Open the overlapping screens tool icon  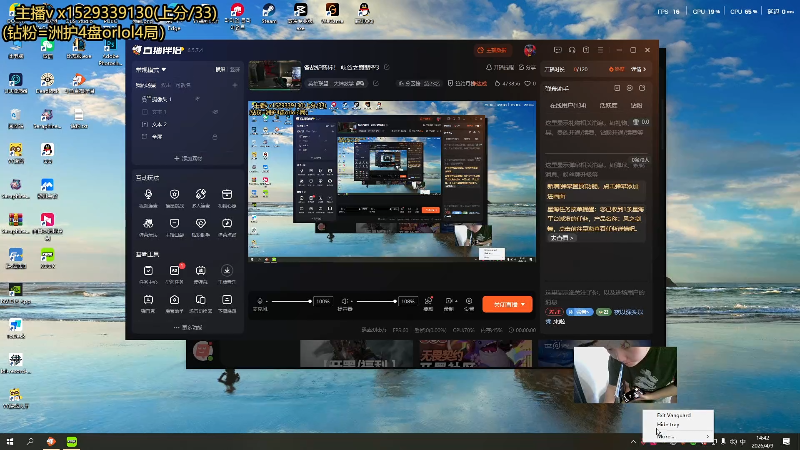click(201, 299)
